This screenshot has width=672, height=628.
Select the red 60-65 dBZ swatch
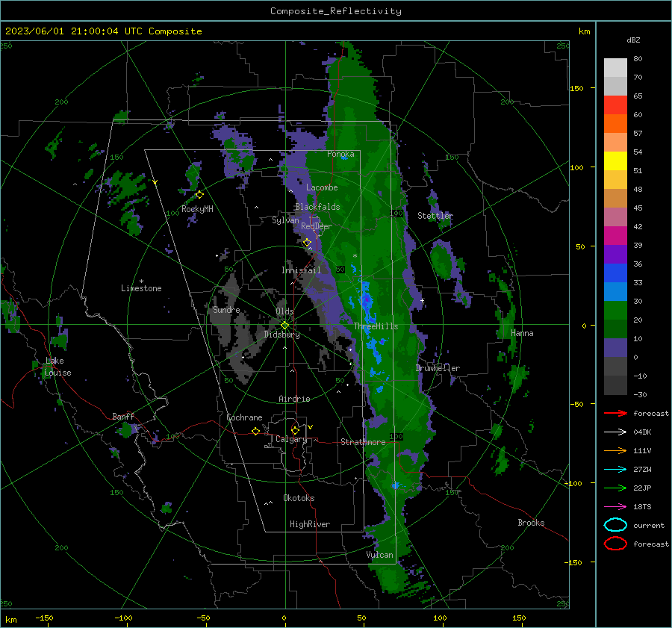(x=615, y=105)
